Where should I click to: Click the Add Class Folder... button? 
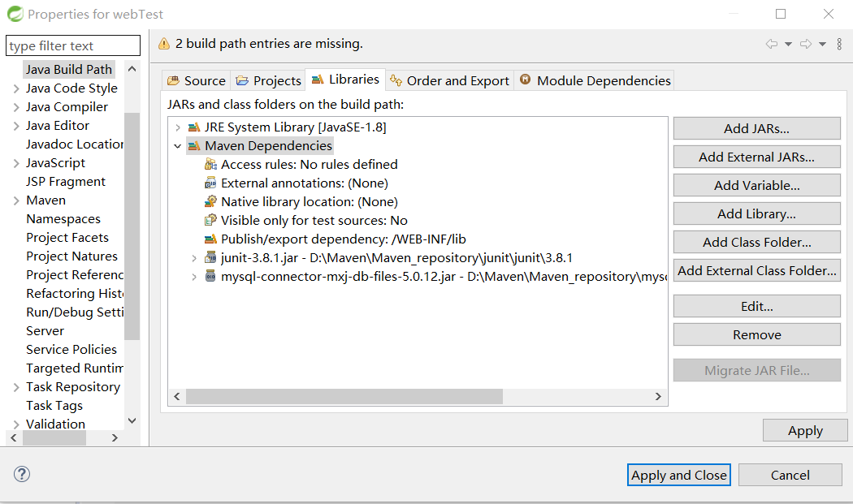click(756, 242)
